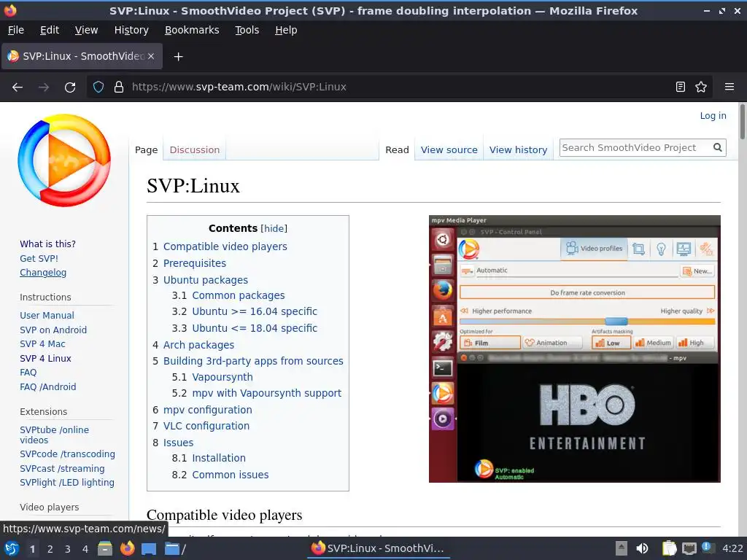Open the Changelog sidebar link
The height and width of the screenshot is (560, 747).
43,273
